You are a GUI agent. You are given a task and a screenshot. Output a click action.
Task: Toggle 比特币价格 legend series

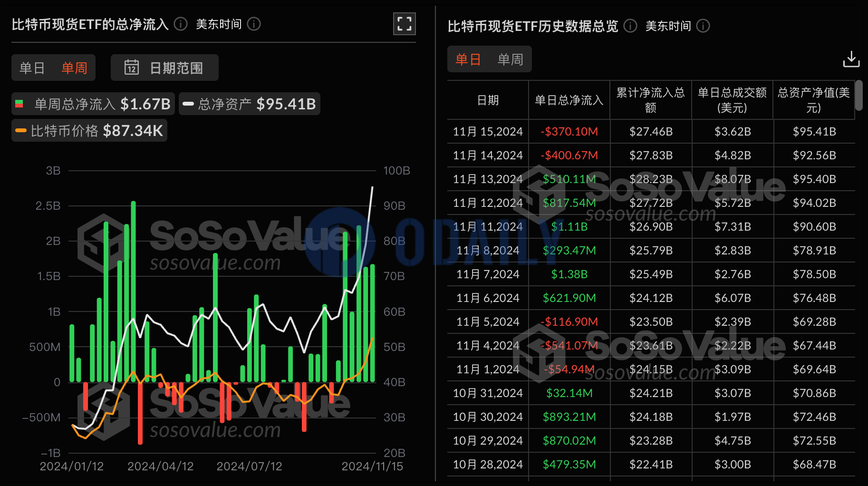[x=89, y=130]
